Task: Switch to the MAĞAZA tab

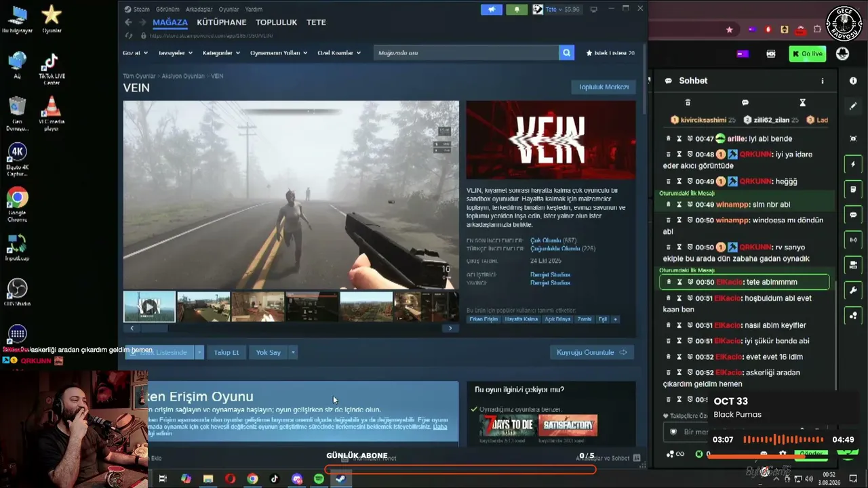Action: (170, 22)
